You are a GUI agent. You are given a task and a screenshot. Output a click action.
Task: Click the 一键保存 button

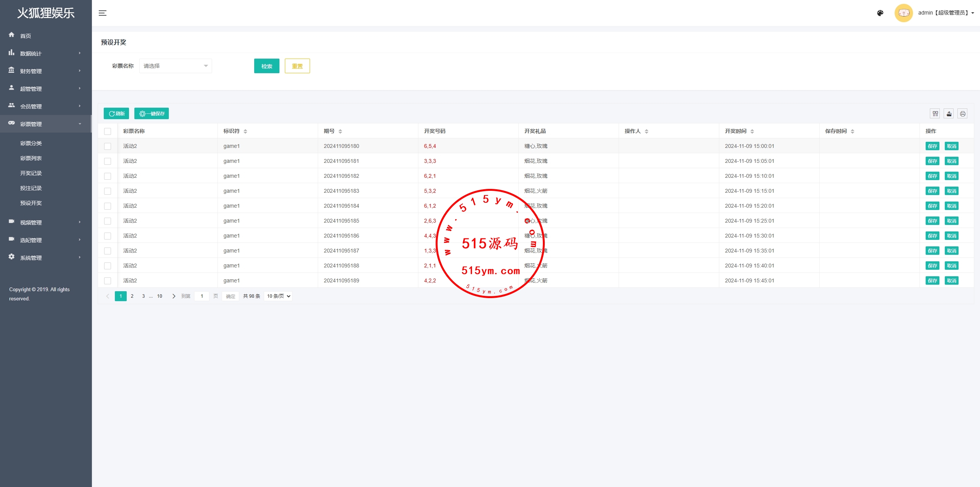pos(152,113)
